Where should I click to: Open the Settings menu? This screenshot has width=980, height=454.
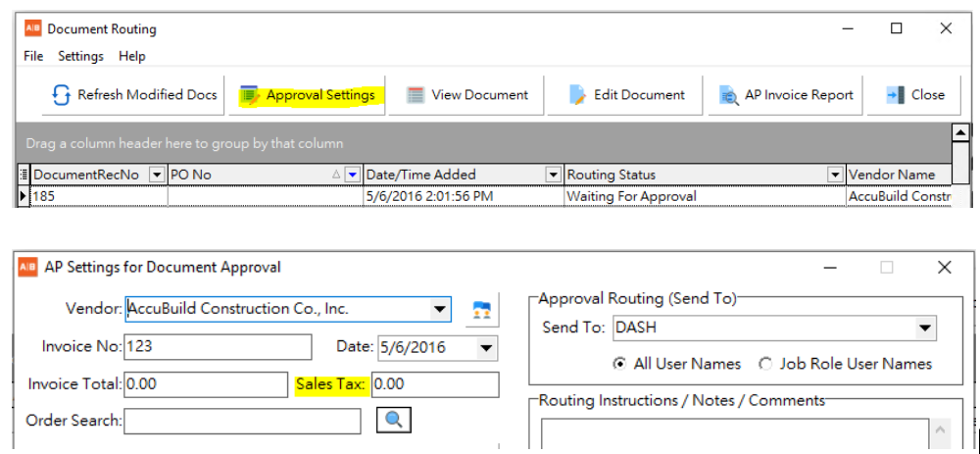(80, 56)
